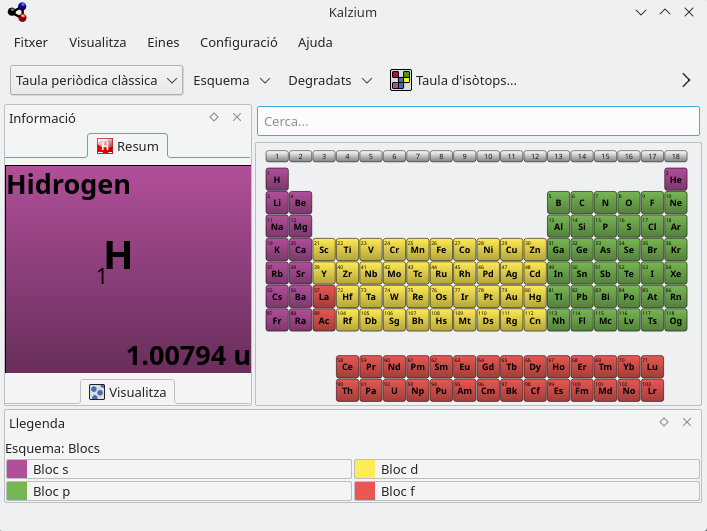Maximize the Kalzium window

tap(665, 12)
